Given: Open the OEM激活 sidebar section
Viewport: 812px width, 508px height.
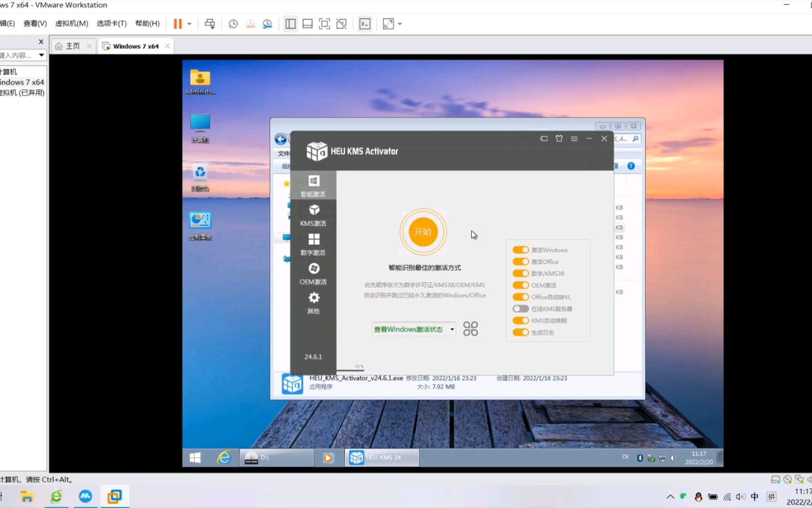Looking at the screenshot, I should 313,273.
